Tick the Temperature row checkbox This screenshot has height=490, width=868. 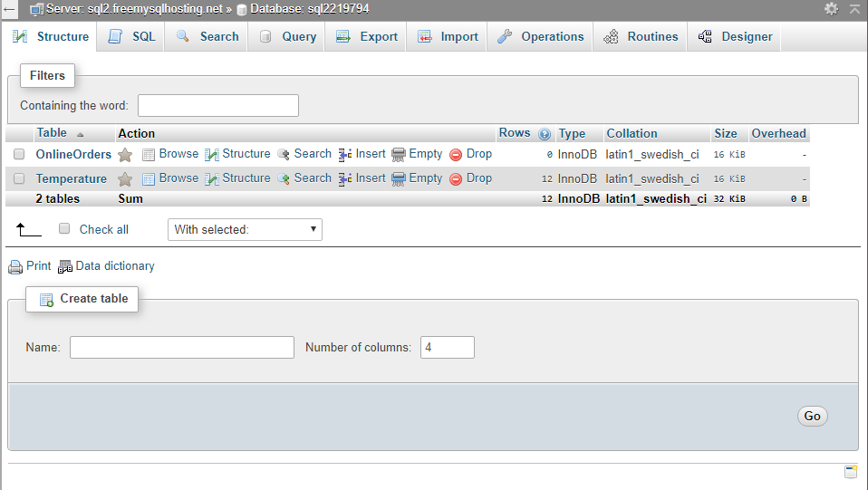click(x=19, y=178)
